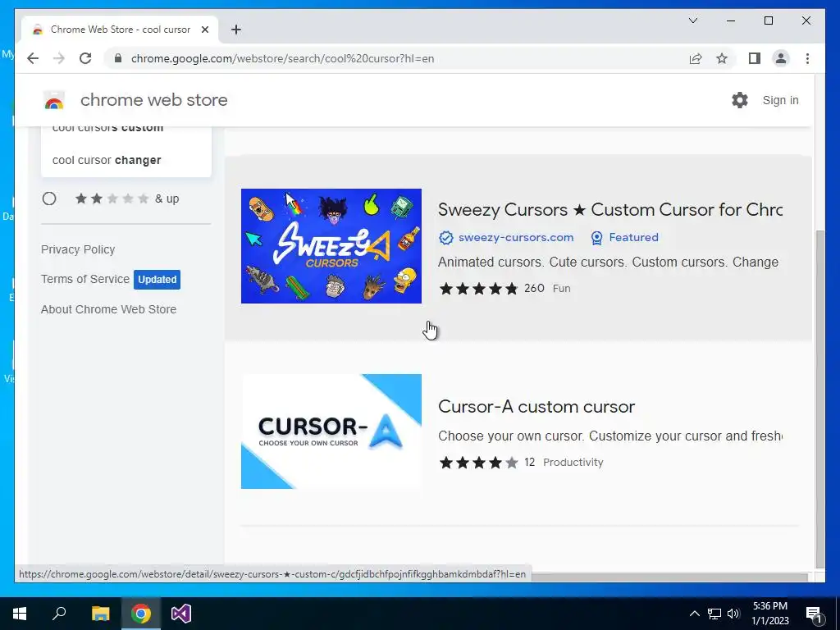Click the Productivity category label
Screen dimensions: 840x630
(573, 463)
